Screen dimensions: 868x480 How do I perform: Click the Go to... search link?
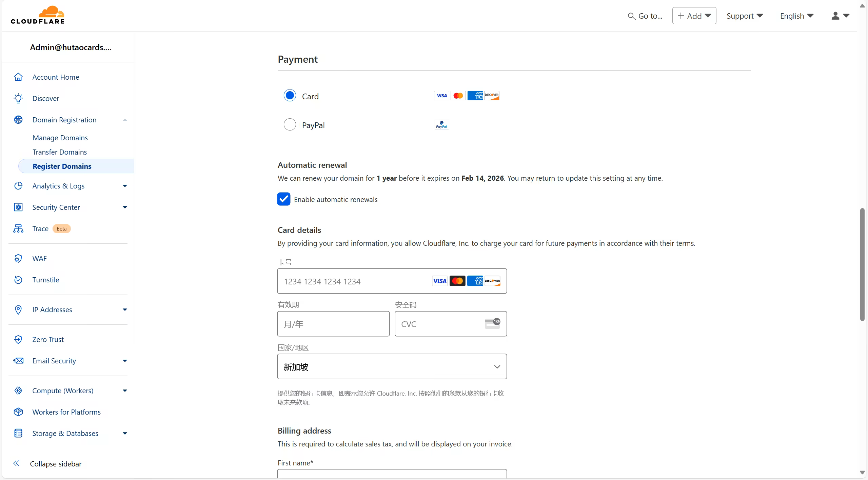[x=645, y=16]
